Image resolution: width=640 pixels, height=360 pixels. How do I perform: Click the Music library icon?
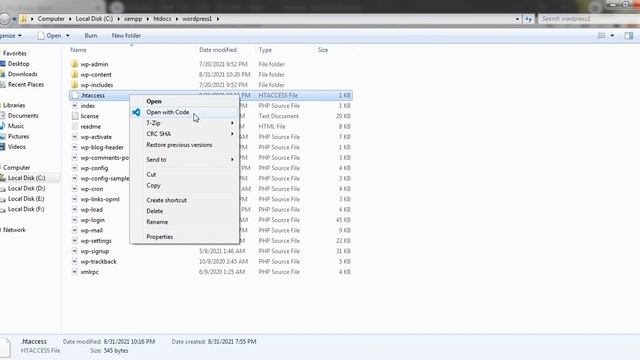(3, 126)
